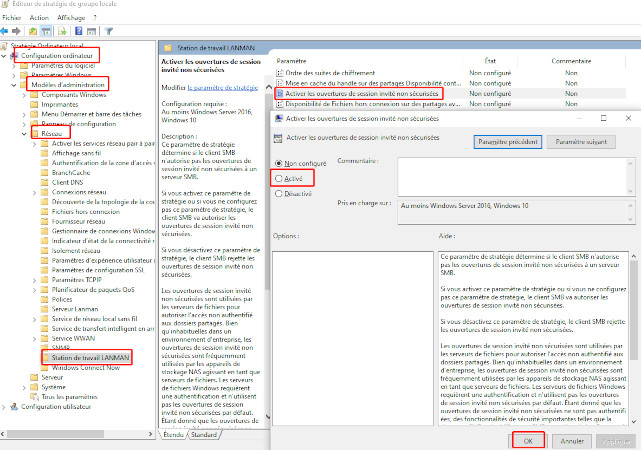This screenshot has height=450, width=641.
Task: Expand the Planificateur de paquets QoS node
Action: (34, 290)
